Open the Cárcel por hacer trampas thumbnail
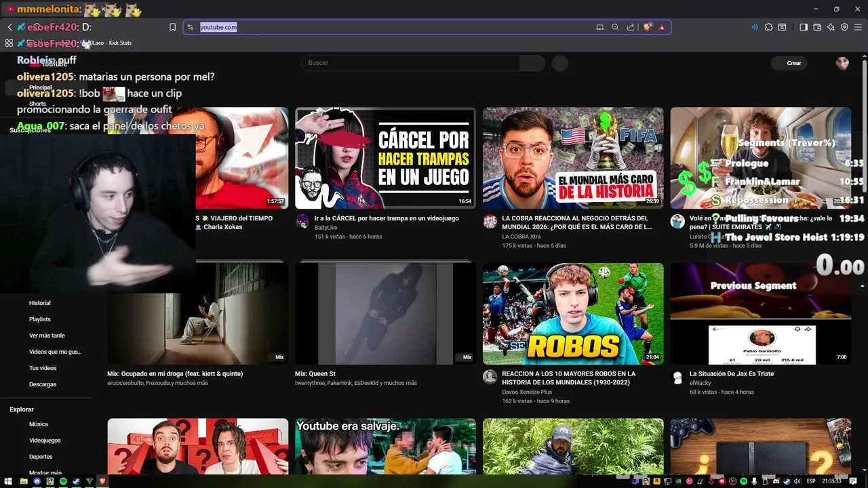 click(x=385, y=158)
